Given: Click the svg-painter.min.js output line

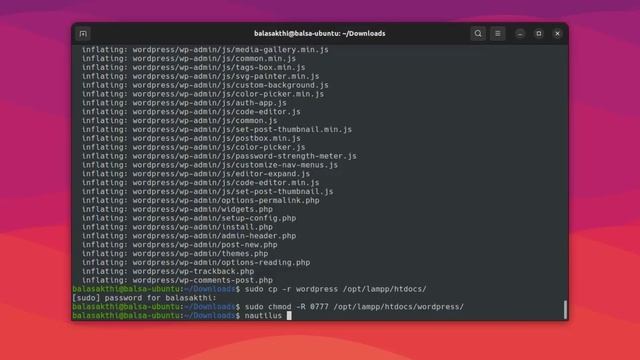Looking at the screenshot, I should click(x=200, y=76).
